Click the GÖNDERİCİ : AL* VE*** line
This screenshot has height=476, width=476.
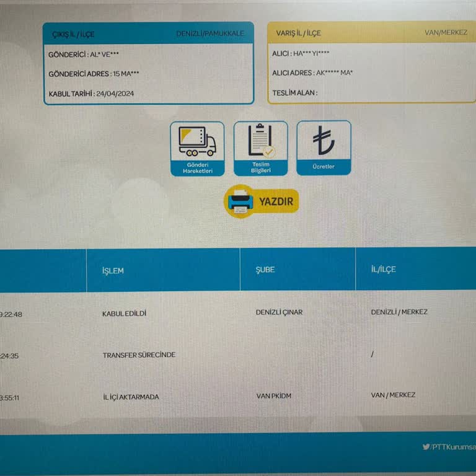coord(84,55)
